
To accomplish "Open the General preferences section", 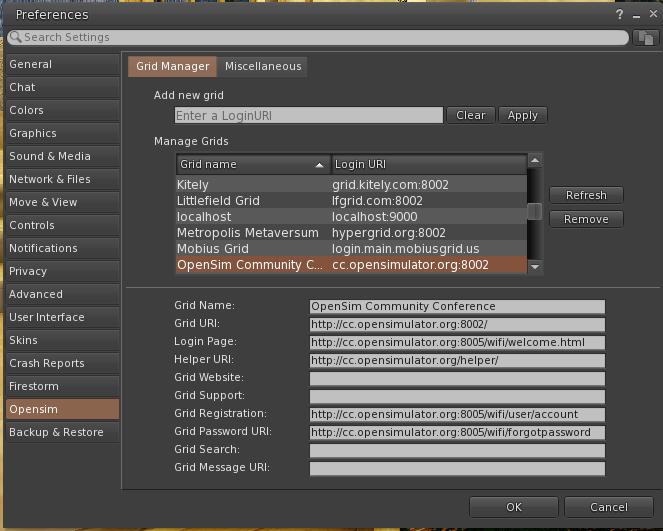I will click(63, 64).
